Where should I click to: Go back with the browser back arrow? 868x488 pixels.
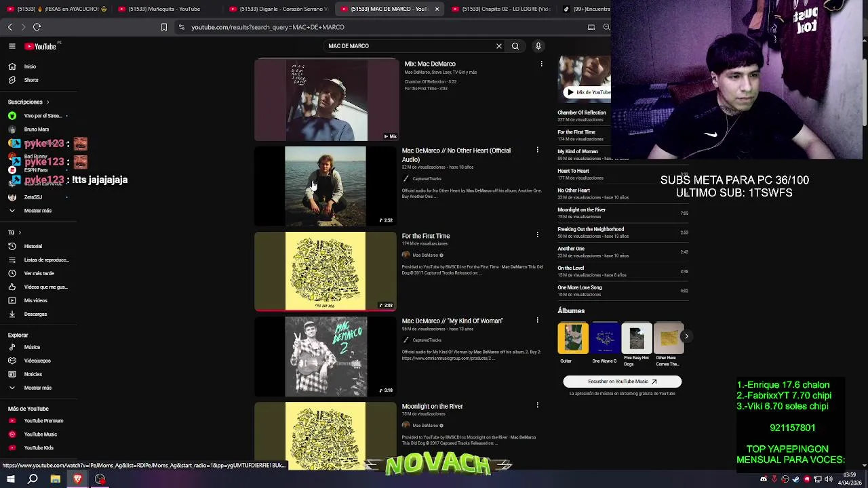pyautogui.click(x=9, y=27)
